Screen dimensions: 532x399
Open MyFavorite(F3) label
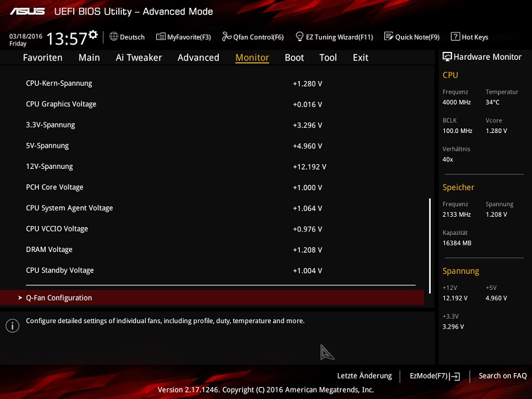189,37
